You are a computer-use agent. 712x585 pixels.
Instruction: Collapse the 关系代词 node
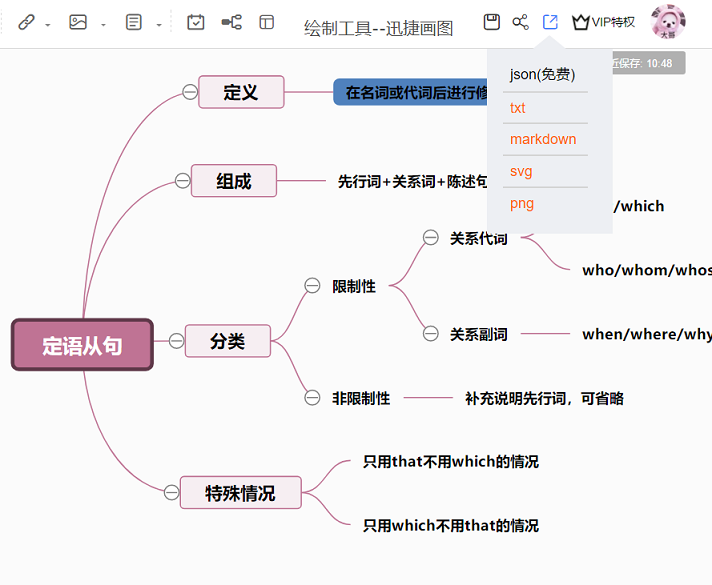430,237
